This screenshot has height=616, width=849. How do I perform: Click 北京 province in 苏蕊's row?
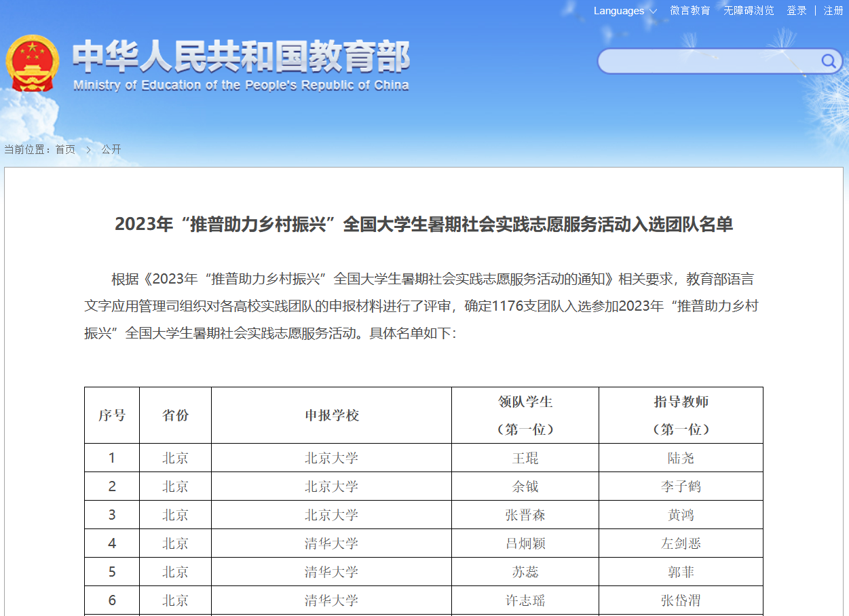pos(176,572)
